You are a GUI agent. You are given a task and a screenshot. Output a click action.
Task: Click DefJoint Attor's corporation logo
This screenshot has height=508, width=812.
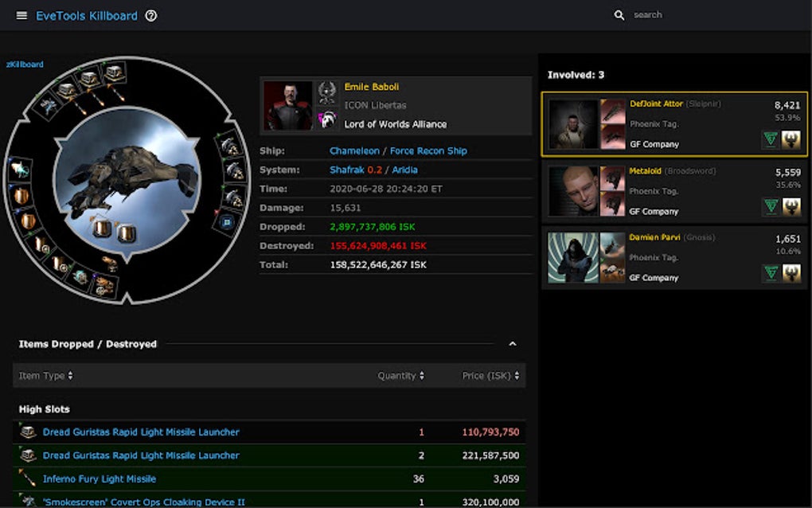point(771,139)
